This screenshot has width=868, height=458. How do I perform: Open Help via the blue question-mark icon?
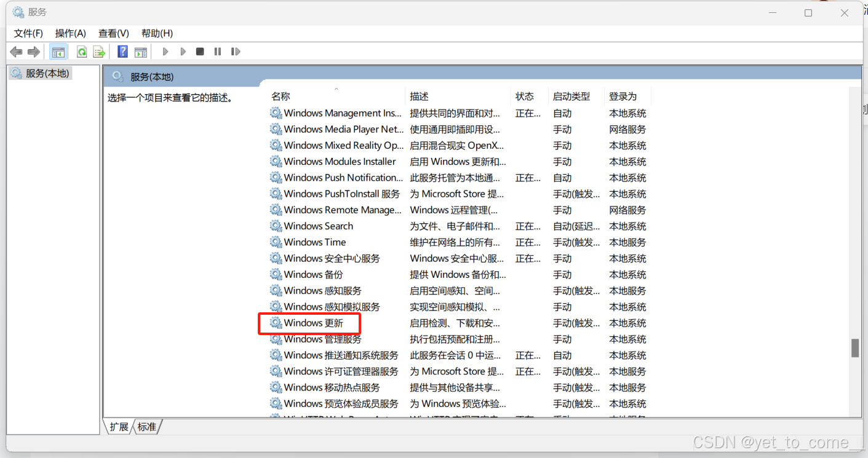click(123, 52)
